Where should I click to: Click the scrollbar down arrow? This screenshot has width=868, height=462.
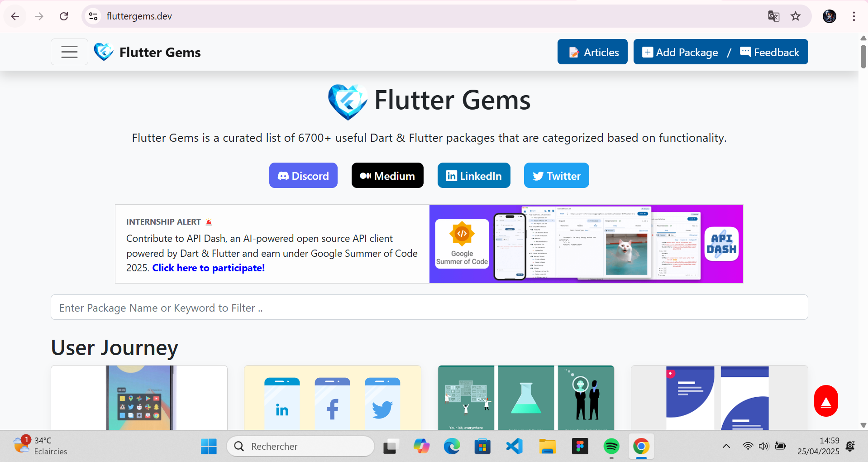863,425
